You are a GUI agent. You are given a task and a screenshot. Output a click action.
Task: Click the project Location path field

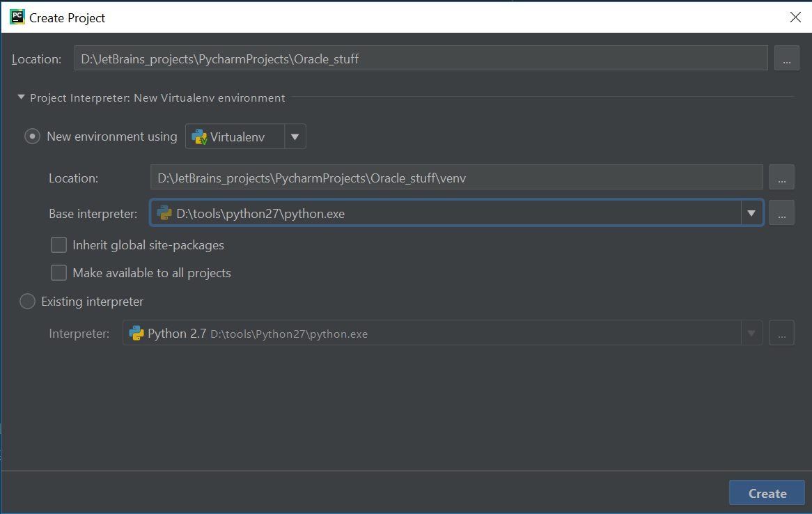pyautogui.click(x=421, y=59)
